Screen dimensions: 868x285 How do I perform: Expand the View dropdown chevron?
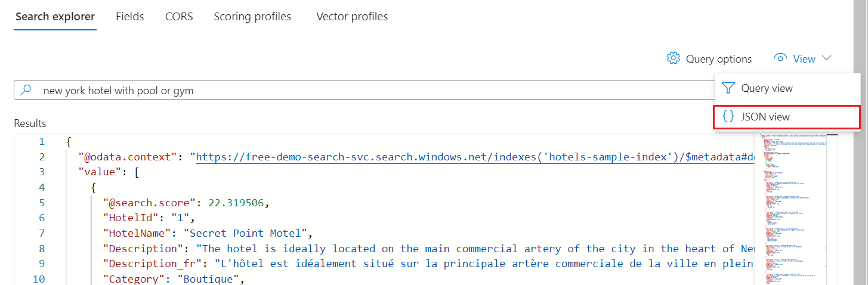[x=826, y=58]
